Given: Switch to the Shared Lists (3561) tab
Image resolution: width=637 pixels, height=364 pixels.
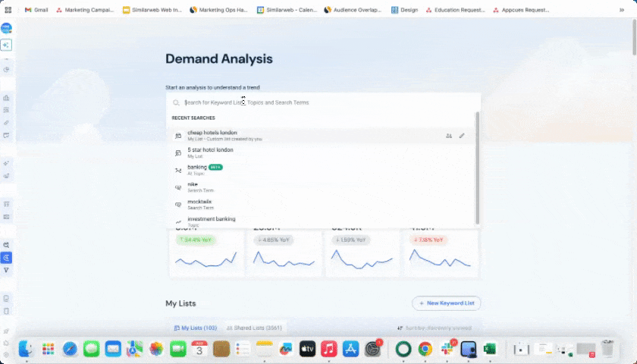Looking at the screenshot, I should [x=254, y=328].
